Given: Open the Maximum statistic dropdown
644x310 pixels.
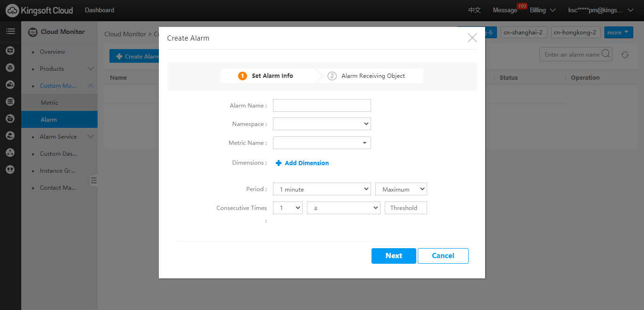Looking at the screenshot, I should [401, 189].
